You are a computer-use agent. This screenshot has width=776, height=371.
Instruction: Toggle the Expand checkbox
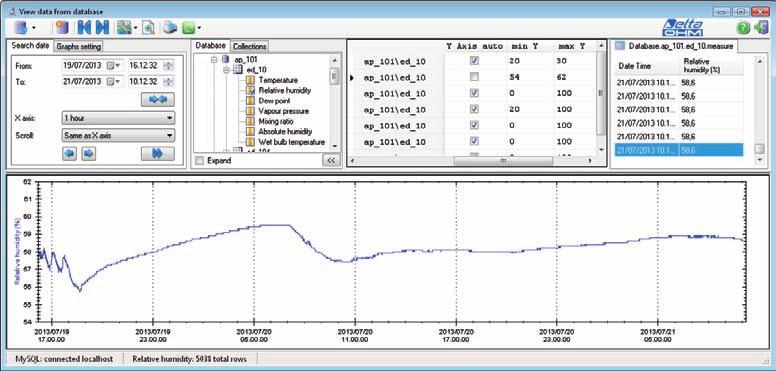199,160
